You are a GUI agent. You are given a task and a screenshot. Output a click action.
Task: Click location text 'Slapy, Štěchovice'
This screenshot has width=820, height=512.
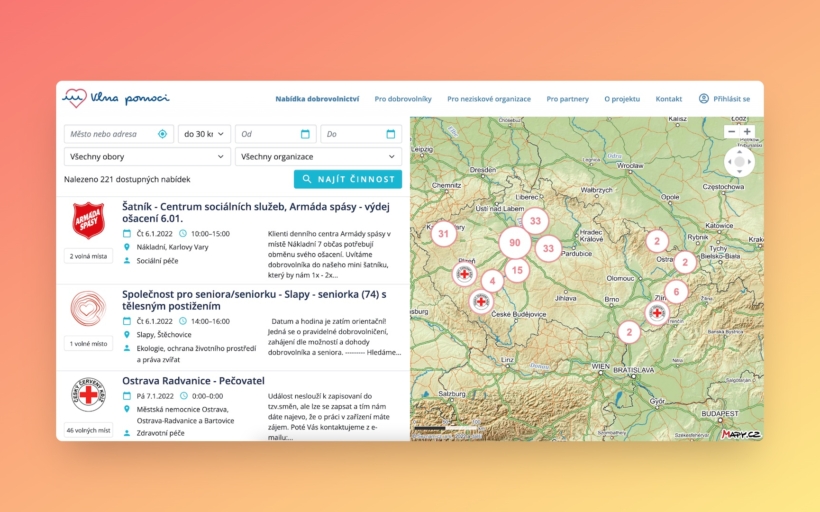(x=164, y=335)
